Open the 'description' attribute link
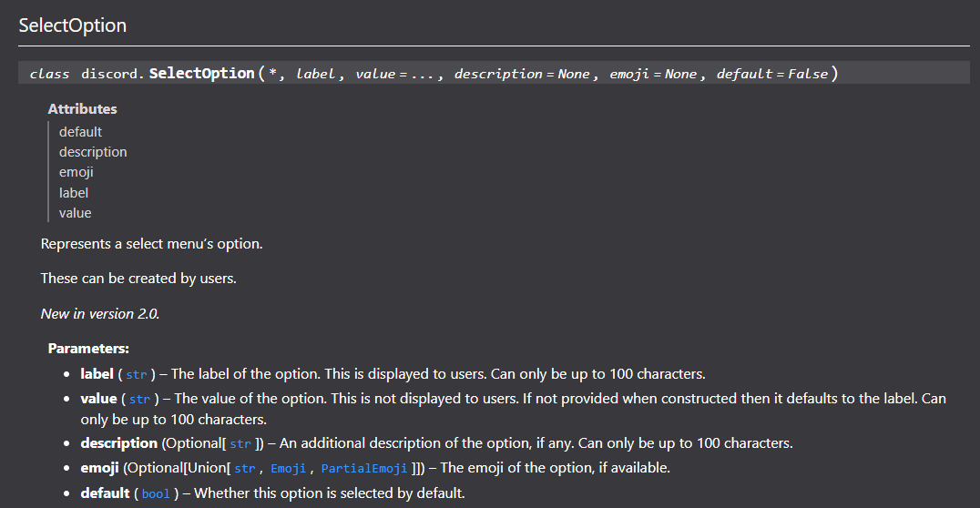The image size is (980, 508). tap(93, 152)
